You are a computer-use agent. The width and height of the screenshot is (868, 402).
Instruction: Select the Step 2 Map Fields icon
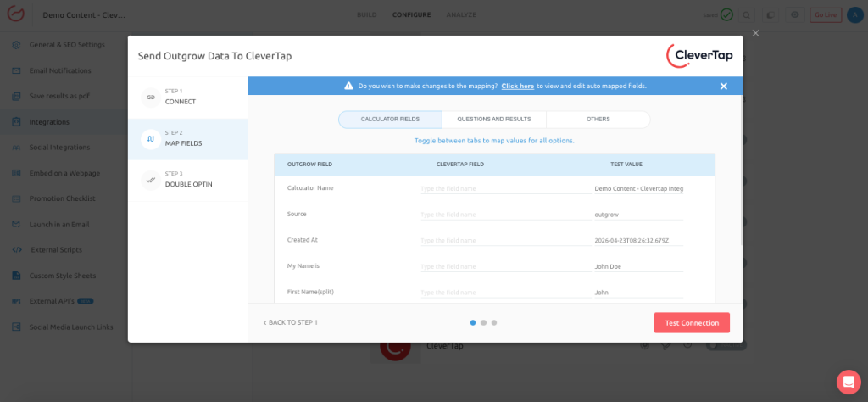151,139
